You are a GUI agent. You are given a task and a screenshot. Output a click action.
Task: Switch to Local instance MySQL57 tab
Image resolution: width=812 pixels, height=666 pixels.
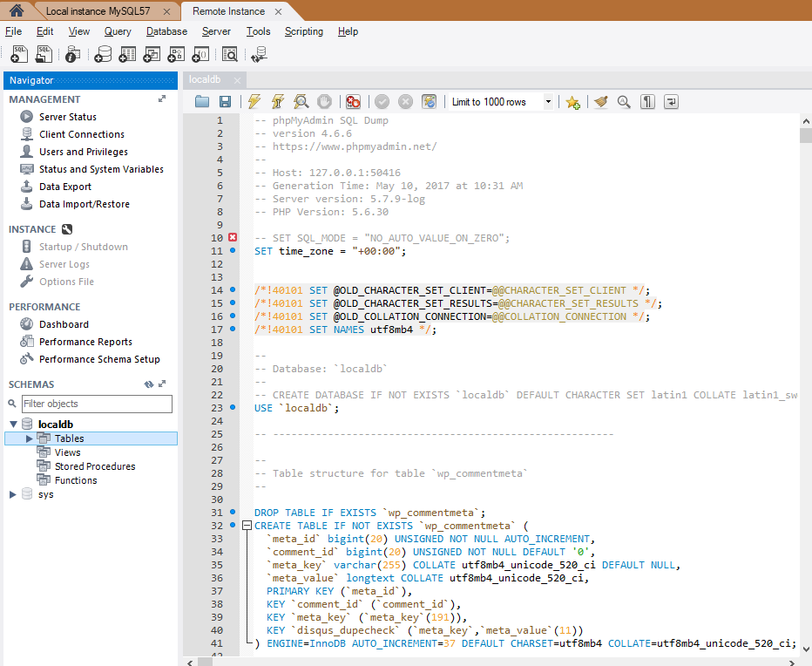[x=98, y=10]
